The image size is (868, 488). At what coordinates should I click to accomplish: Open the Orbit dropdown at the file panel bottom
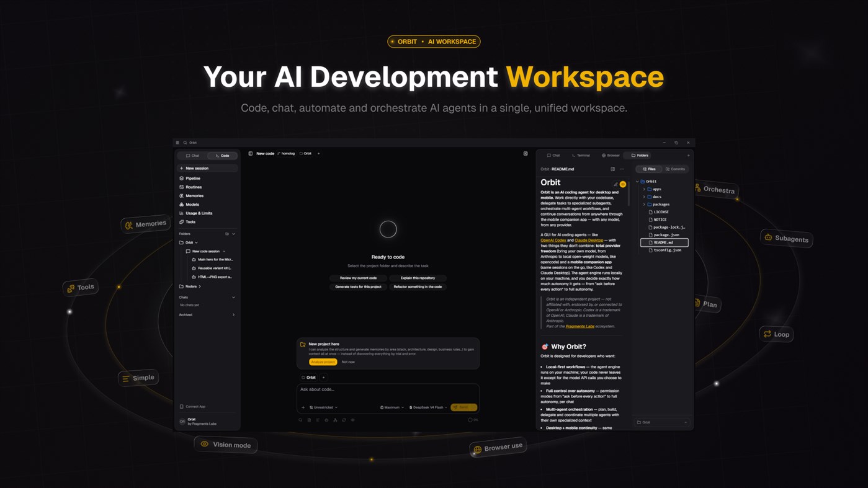pyautogui.click(x=661, y=422)
